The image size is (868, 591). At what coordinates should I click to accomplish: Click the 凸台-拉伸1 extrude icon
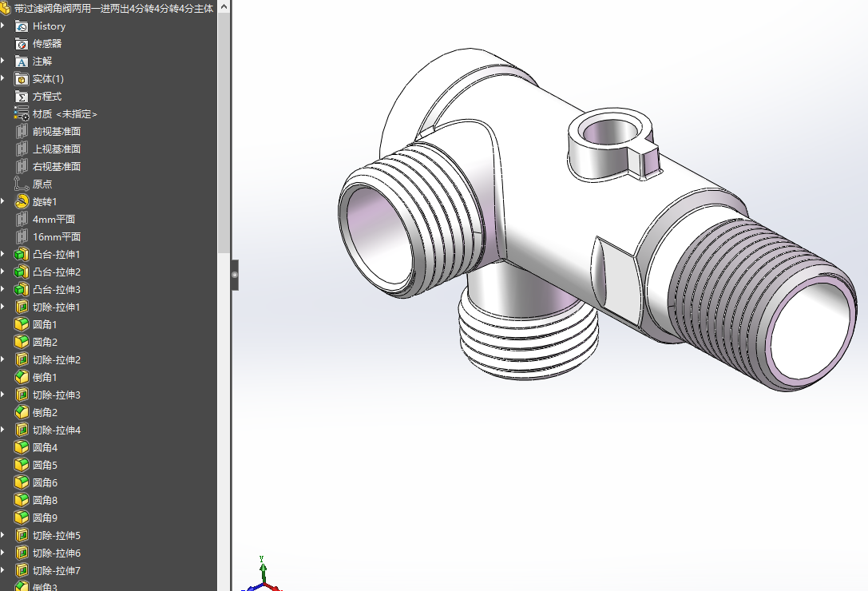(x=21, y=255)
